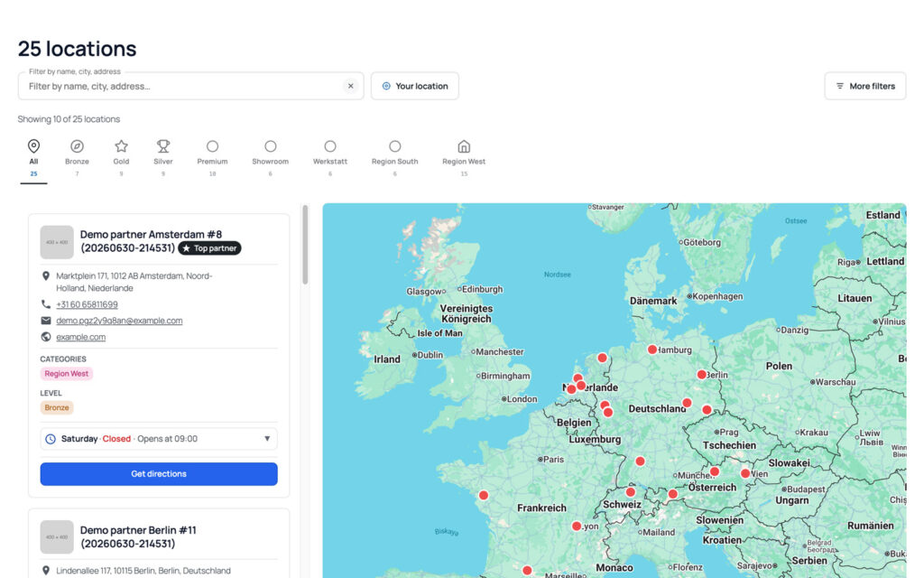The width and height of the screenshot is (924, 578).
Task: Click the locations list scrollbar
Action: [x=305, y=245]
